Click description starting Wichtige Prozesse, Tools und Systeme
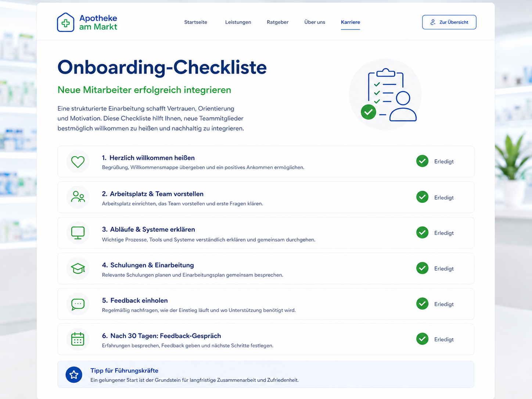 coord(209,240)
